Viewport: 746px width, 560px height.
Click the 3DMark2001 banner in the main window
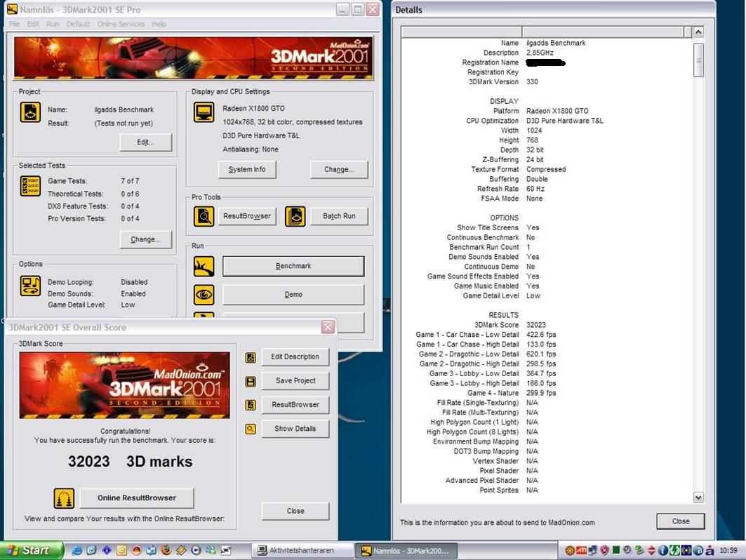(x=194, y=58)
